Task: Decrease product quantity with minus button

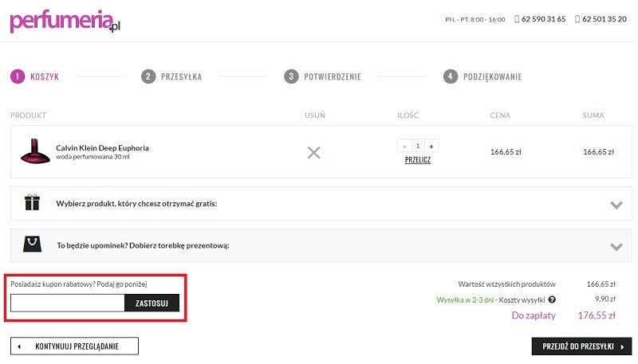Action: (404, 147)
